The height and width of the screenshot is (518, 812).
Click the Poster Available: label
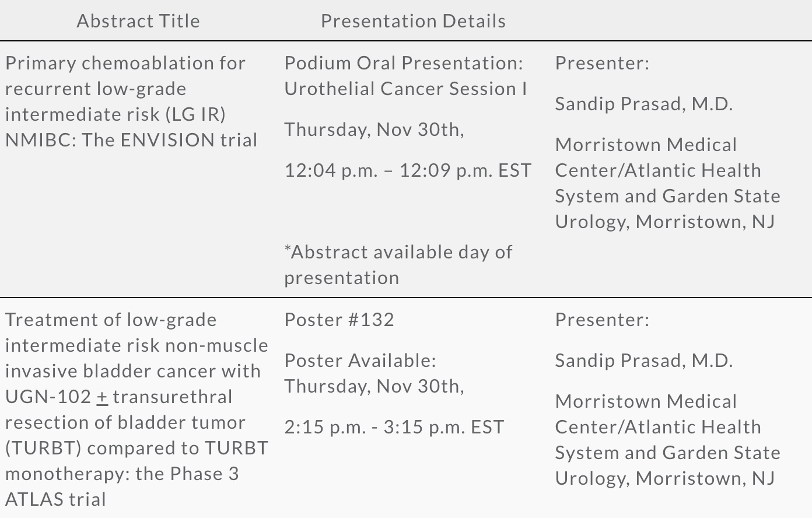(360, 360)
